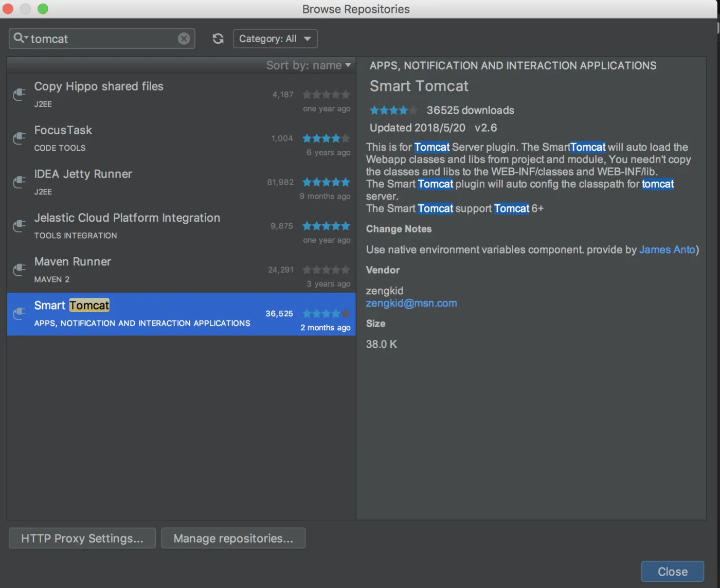
Task: Click Smart Tomcat star rating in list
Action: (326, 313)
